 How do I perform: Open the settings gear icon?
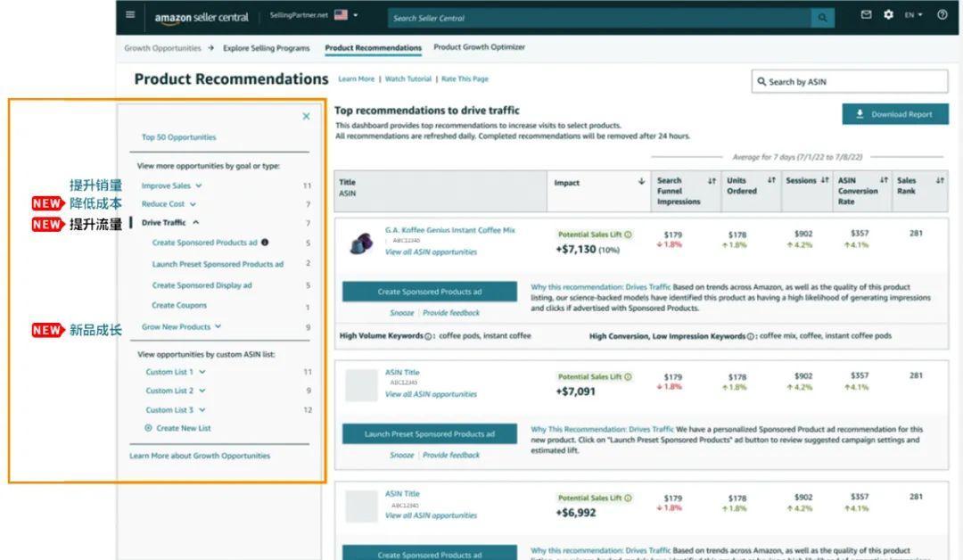pos(888,15)
